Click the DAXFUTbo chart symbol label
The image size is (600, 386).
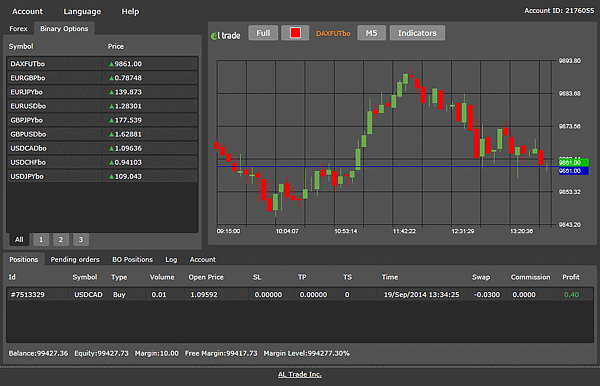click(333, 33)
